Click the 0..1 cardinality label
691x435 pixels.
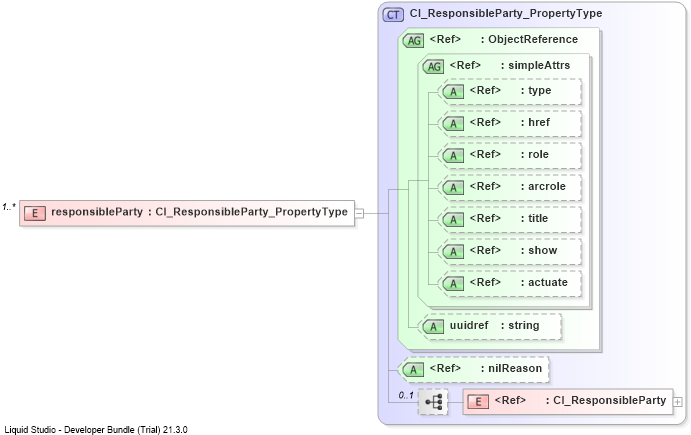pyautogui.click(x=406, y=395)
